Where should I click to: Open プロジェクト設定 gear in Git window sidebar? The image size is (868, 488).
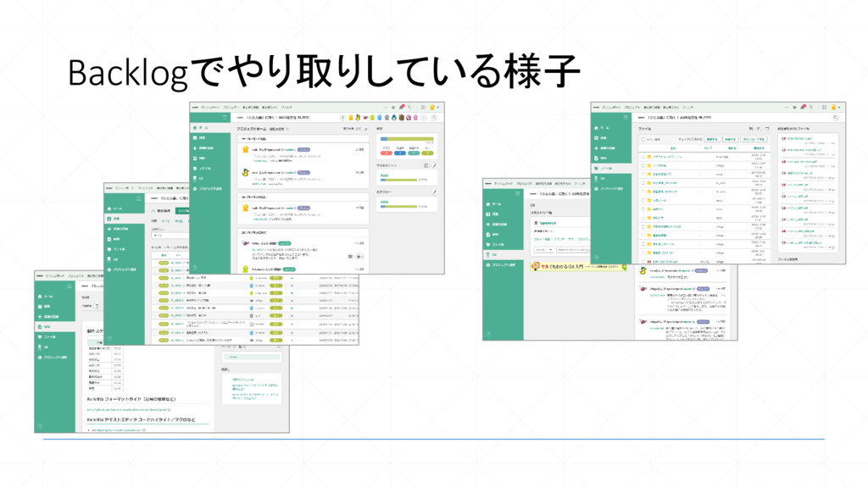[x=487, y=265]
